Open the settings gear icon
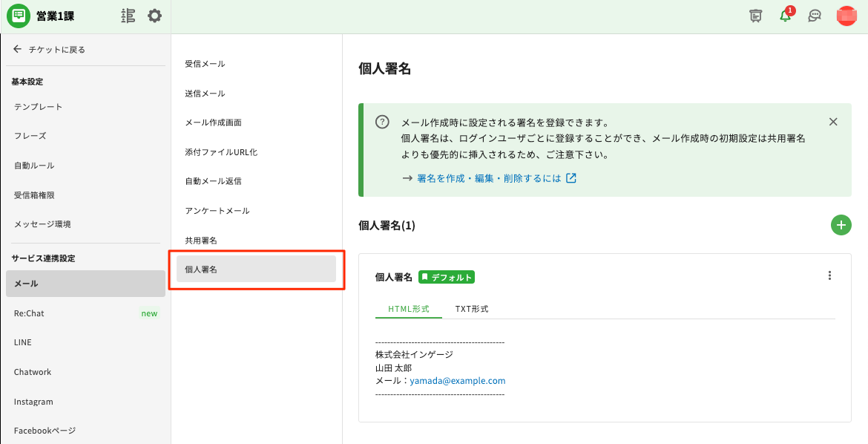Image resolution: width=868 pixels, height=444 pixels. pyautogui.click(x=154, y=16)
